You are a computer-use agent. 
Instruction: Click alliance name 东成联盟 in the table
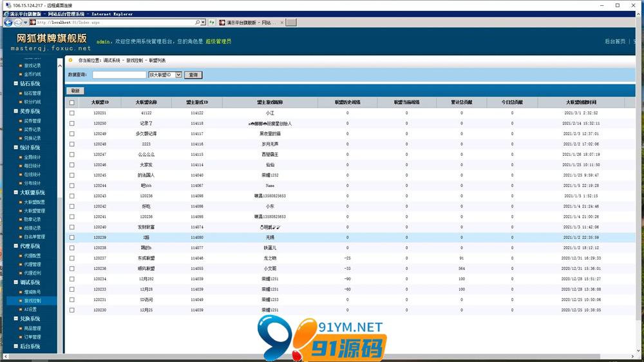pyautogui.click(x=146, y=258)
